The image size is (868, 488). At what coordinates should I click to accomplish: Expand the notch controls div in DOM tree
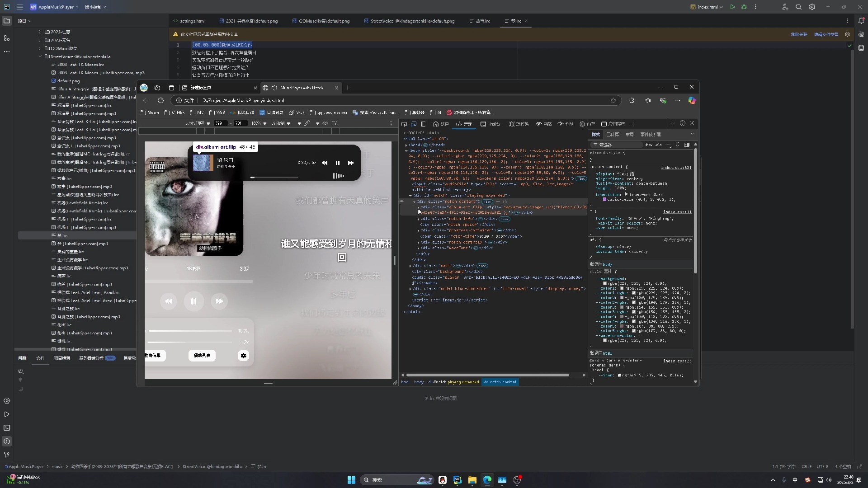coord(418,242)
